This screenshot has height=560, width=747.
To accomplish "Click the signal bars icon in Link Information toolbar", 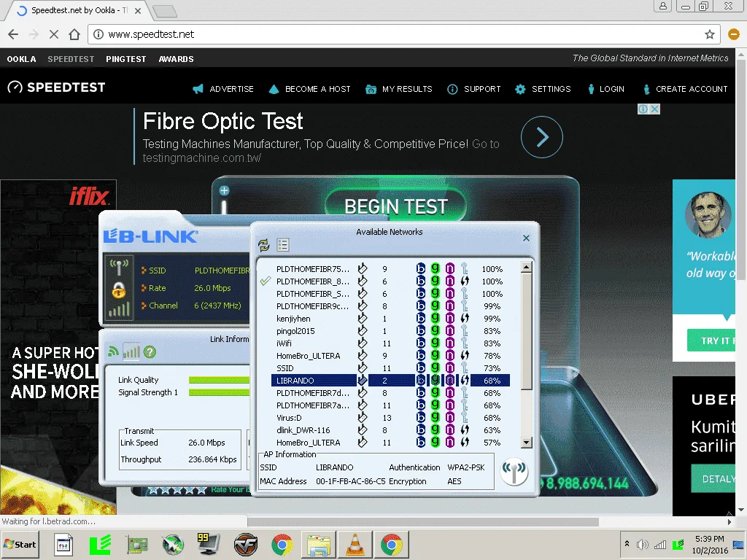I will coord(131,352).
